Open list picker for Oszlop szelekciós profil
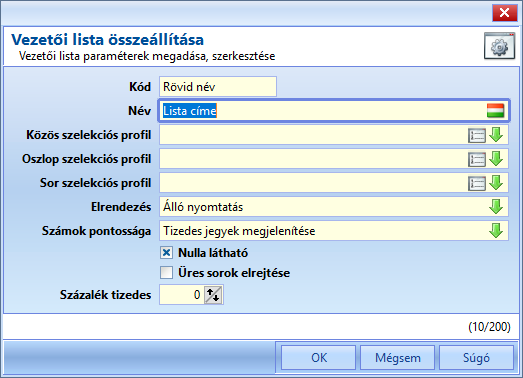 [x=477, y=159]
